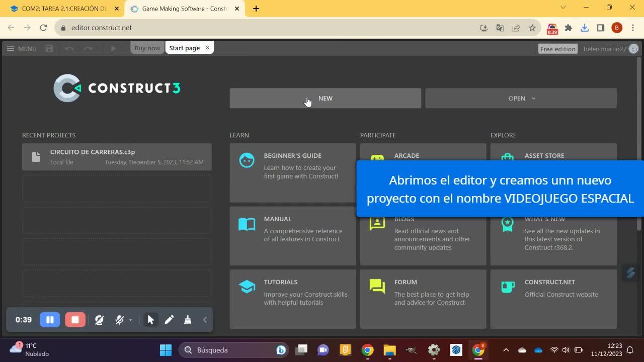Open the Chrome profile B avatar

click(617, 28)
